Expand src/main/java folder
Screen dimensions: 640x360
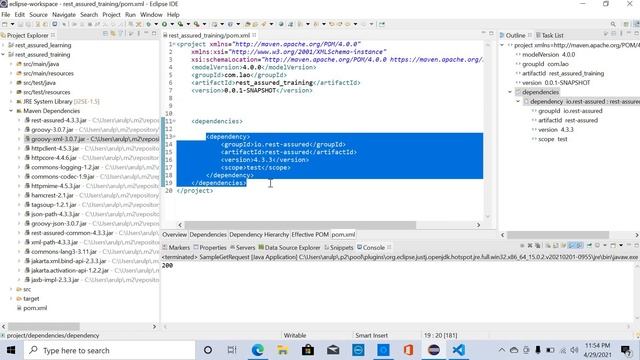pos(11,64)
